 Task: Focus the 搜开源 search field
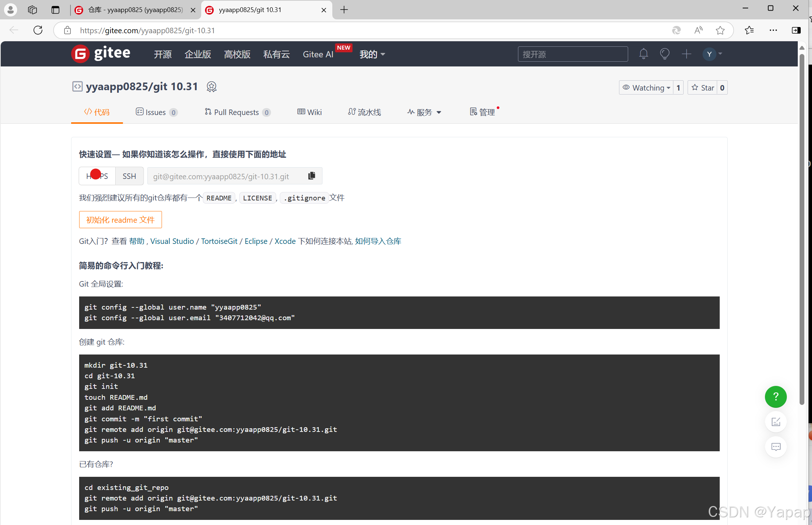tap(573, 54)
